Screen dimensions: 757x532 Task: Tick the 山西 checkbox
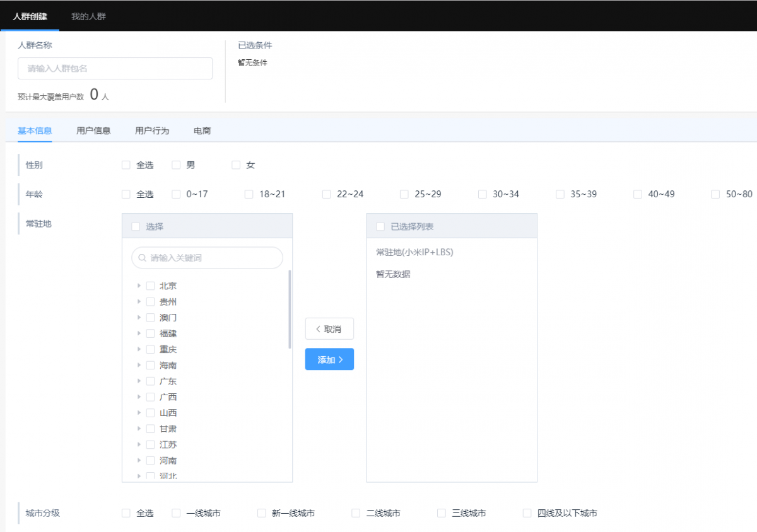(x=150, y=413)
